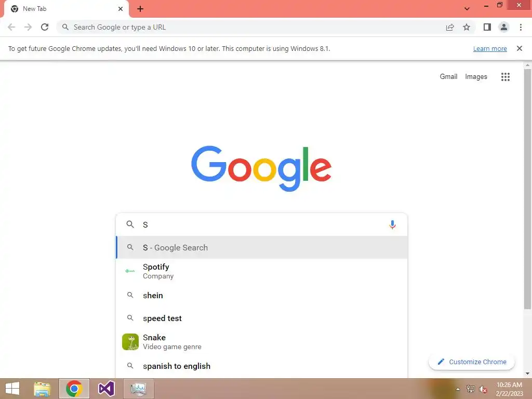Click the scrollbar down arrow
The height and width of the screenshot is (399, 532).
click(527, 374)
